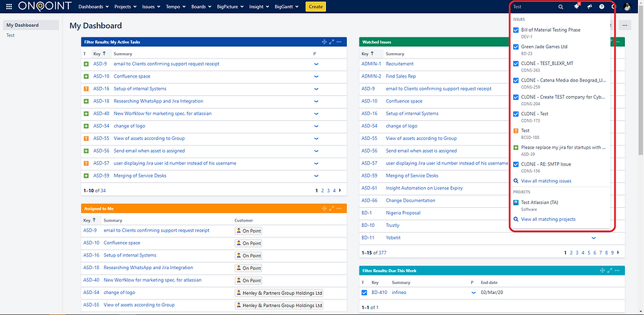Screen dimensions: 644x315
Task: Sort by Key column in Assigned to Me
Action: [x=89, y=220]
